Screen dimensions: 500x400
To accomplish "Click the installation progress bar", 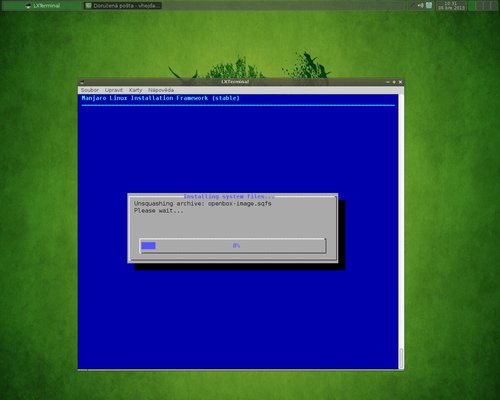I will pyautogui.click(x=233, y=246).
